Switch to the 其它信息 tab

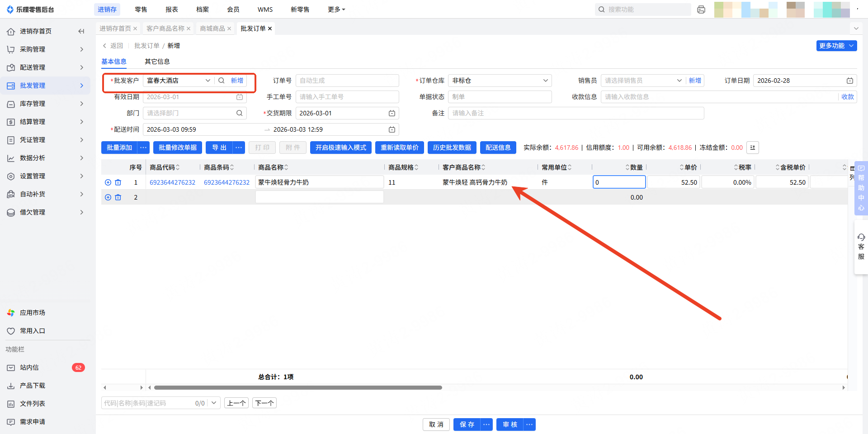point(157,62)
